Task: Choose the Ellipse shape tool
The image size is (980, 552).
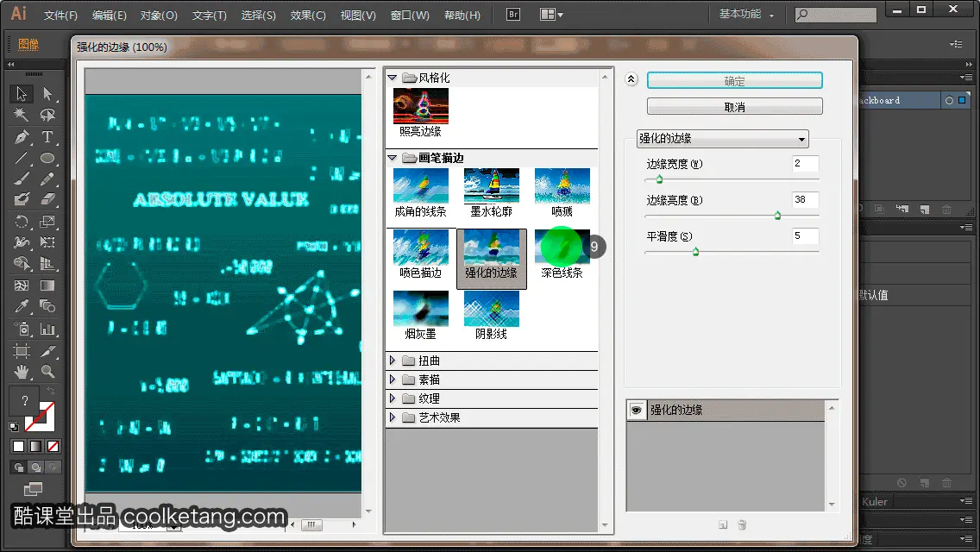Action: (x=47, y=158)
